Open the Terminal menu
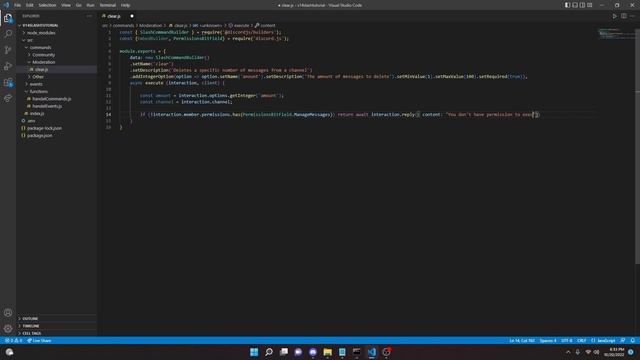Image resolution: width=640 pixels, height=360 pixels. point(108,5)
